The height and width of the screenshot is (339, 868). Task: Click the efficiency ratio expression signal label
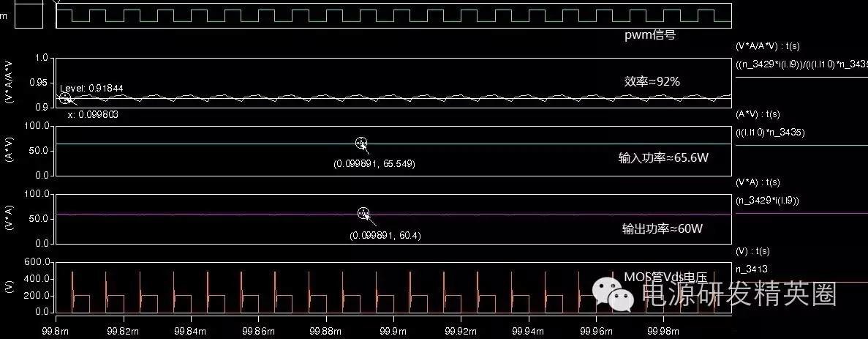801,64
